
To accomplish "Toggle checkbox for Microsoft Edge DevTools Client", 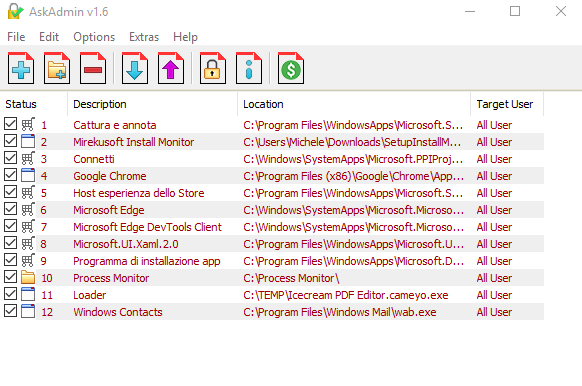I will (10, 226).
